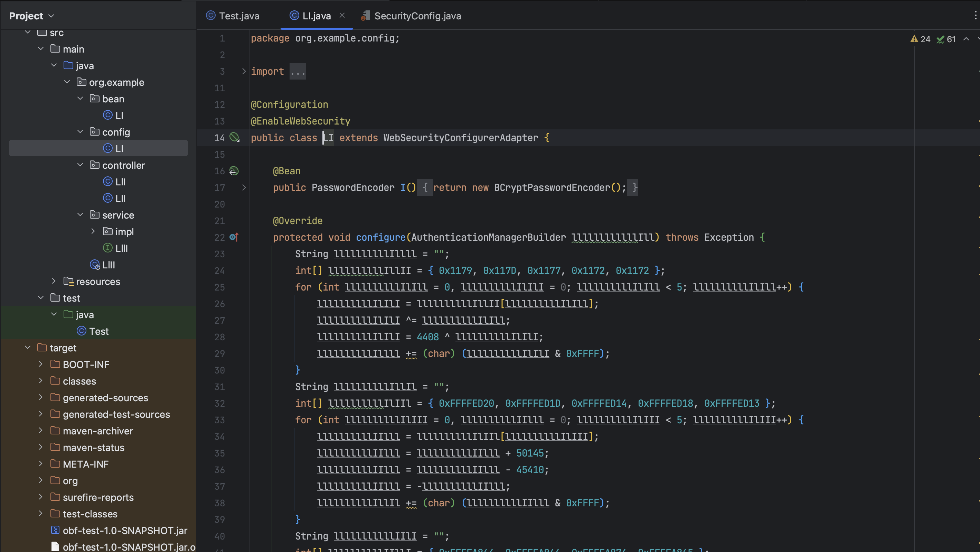Open the LIII interface in service package

[121, 248]
